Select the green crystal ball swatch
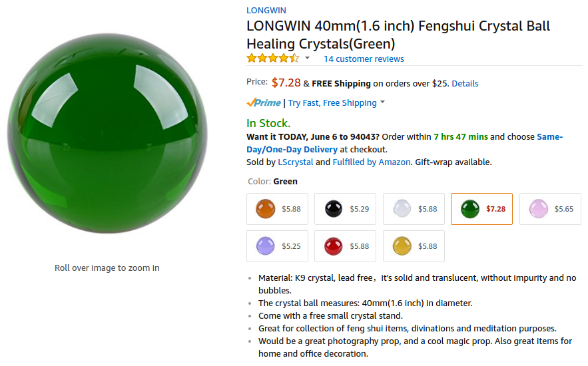This screenshot has height=366, width=588. [481, 209]
